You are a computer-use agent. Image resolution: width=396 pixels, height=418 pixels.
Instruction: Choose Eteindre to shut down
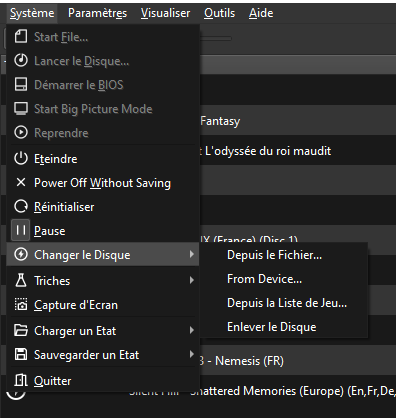coord(103,159)
